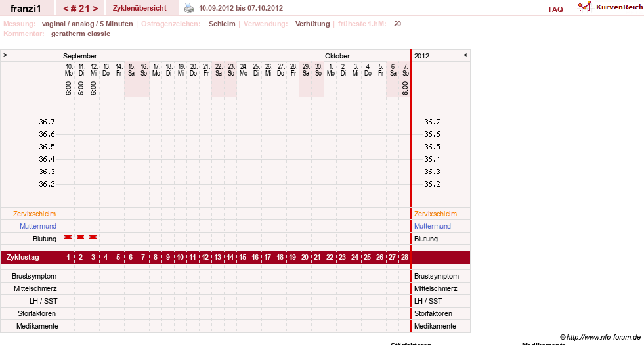Click the left Muttermund label
644x345 pixels.
[38, 226]
